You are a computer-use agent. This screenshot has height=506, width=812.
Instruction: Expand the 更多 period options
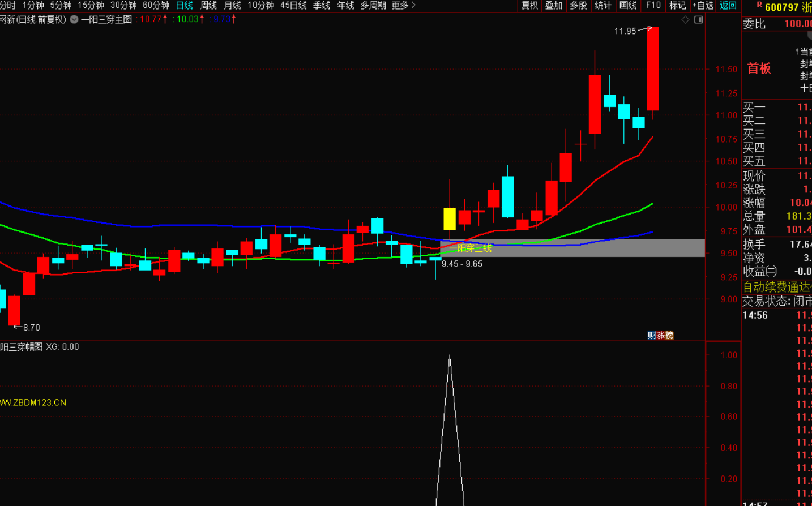click(x=403, y=5)
